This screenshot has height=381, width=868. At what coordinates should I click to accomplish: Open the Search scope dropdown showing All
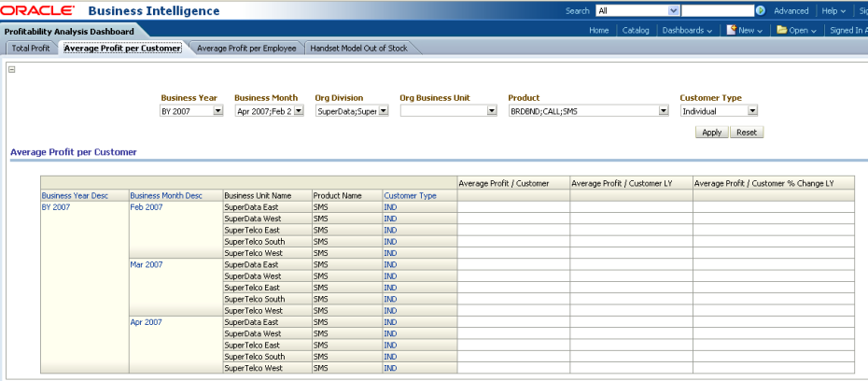(637, 10)
